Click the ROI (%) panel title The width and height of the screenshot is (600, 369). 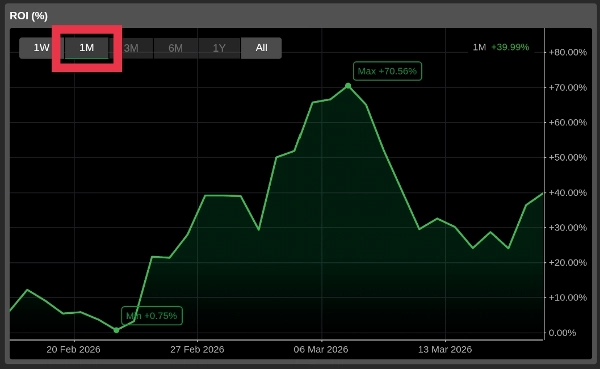pos(28,16)
